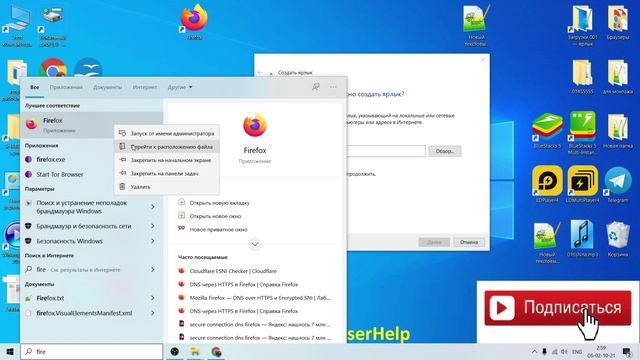Select Удалить in the context menu
This screenshot has width=640, height=360.
(167, 187)
